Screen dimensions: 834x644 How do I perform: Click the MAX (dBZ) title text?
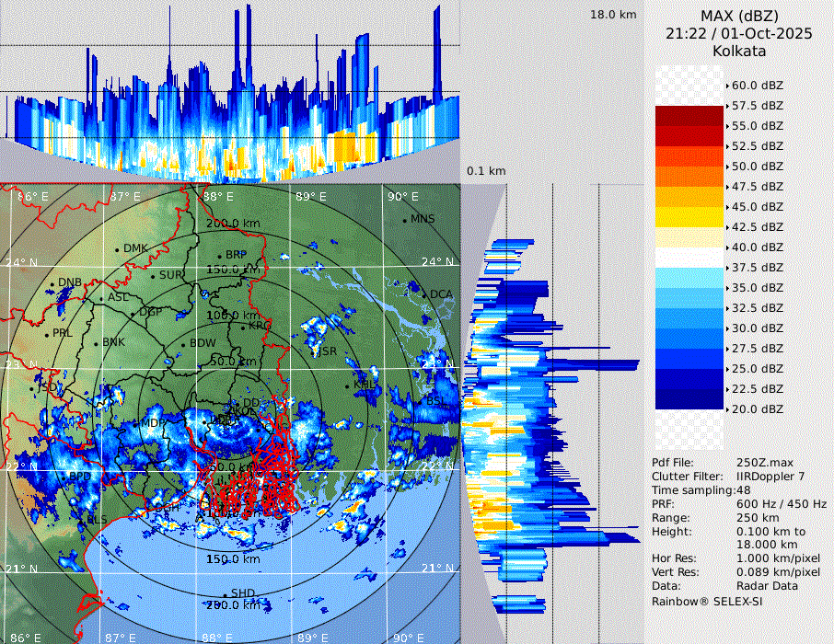pos(738,16)
